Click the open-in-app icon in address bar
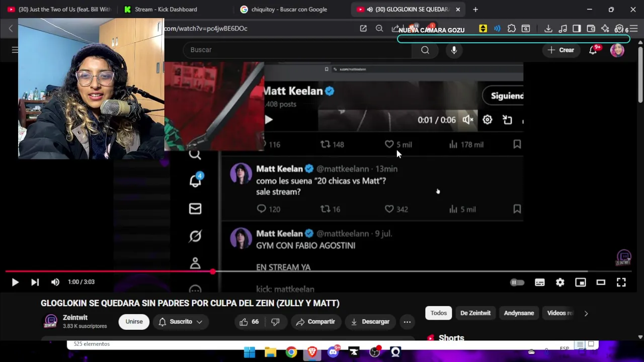Screen dimensions: 644x362 (x=363, y=29)
